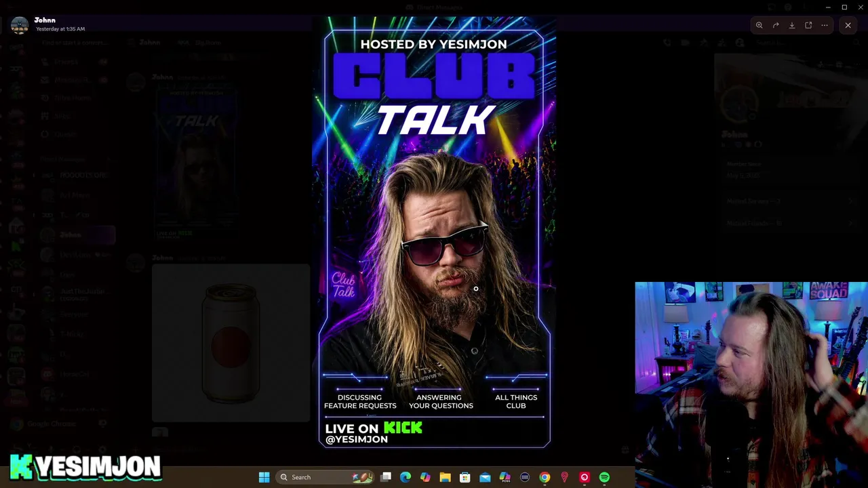This screenshot has width=868, height=488.
Task: Switch to Google Chrome on the taskbar
Action: coord(545,477)
